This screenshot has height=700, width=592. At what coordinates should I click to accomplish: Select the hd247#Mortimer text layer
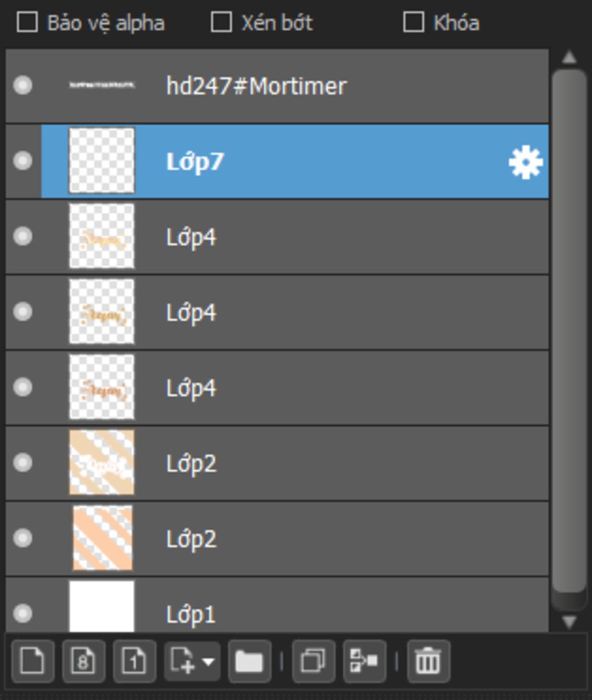[x=277, y=86]
